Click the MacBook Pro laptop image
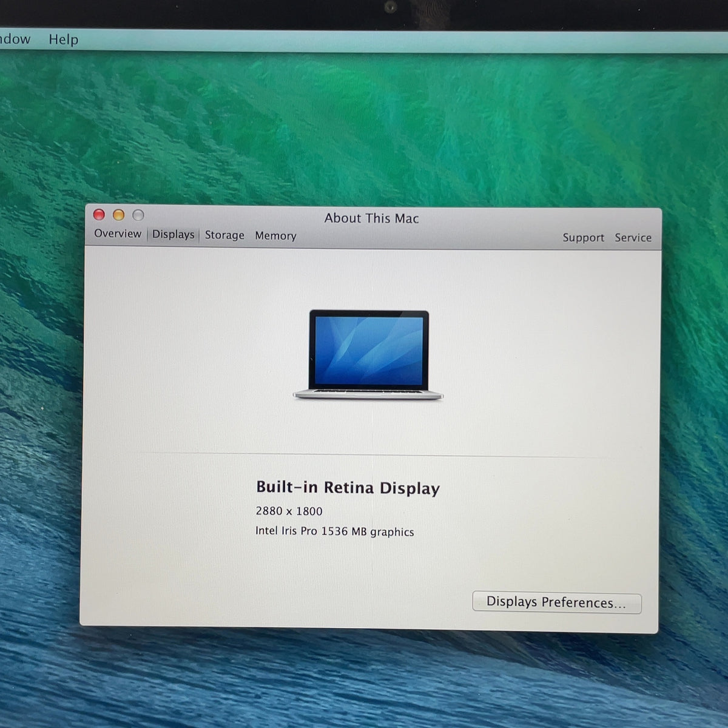This screenshot has width=728, height=728. [368, 355]
